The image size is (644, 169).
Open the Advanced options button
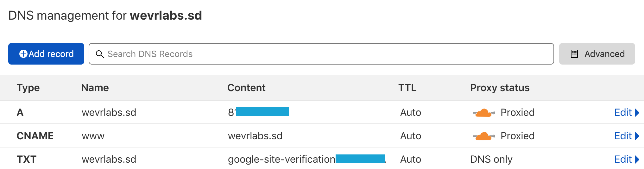pyautogui.click(x=597, y=54)
